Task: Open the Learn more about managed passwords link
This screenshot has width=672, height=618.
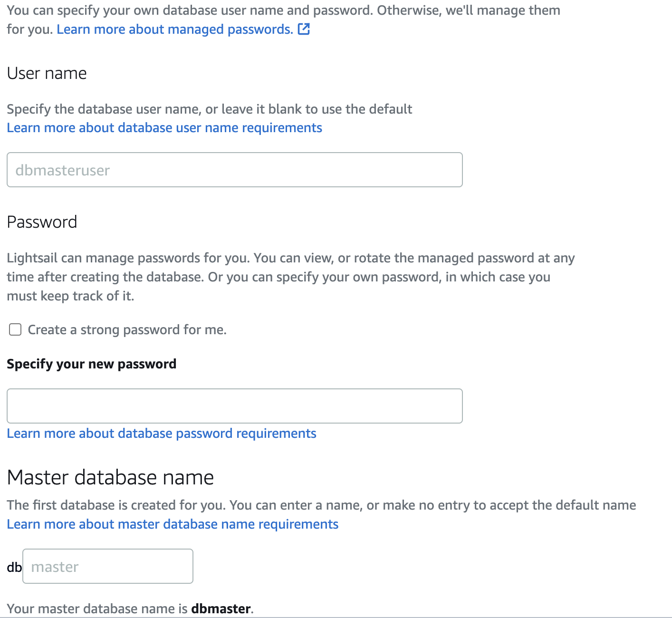Action: click(x=175, y=29)
